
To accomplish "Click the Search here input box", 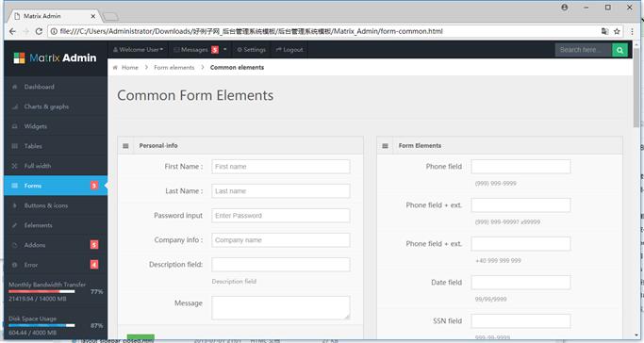I will [x=584, y=50].
